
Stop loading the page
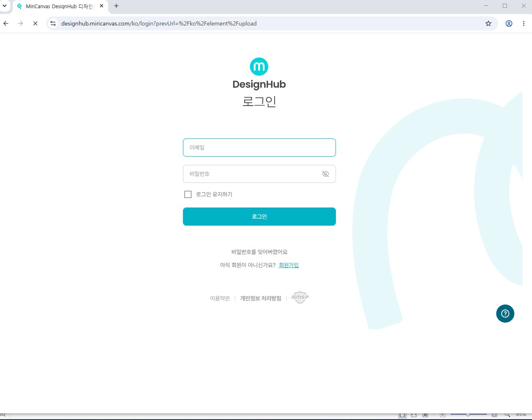(35, 23)
